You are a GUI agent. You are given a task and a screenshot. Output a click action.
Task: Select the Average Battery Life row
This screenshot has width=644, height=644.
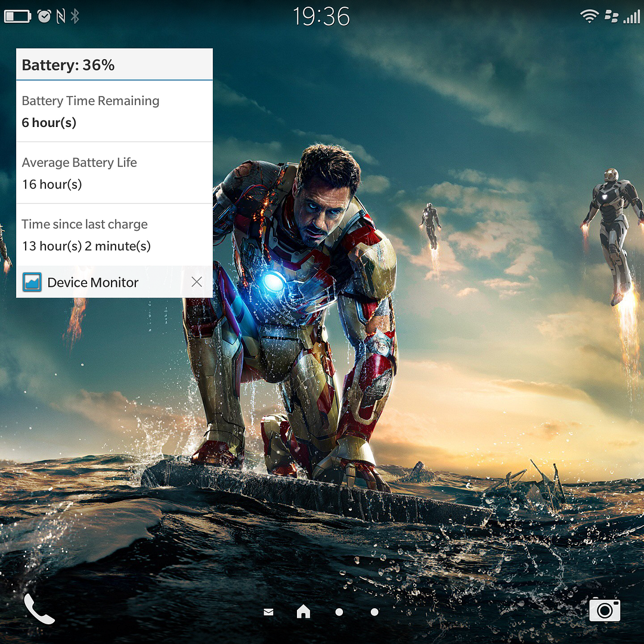(x=114, y=173)
